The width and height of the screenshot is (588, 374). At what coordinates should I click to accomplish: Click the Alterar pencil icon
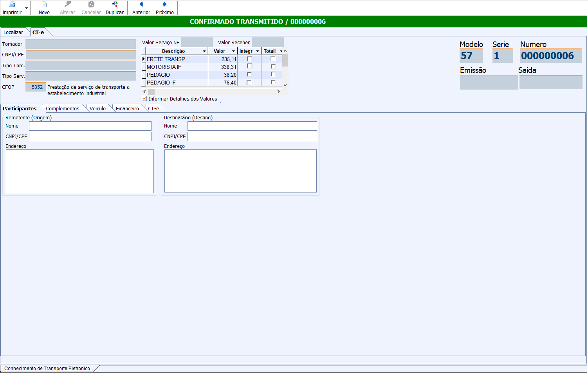coord(67,5)
